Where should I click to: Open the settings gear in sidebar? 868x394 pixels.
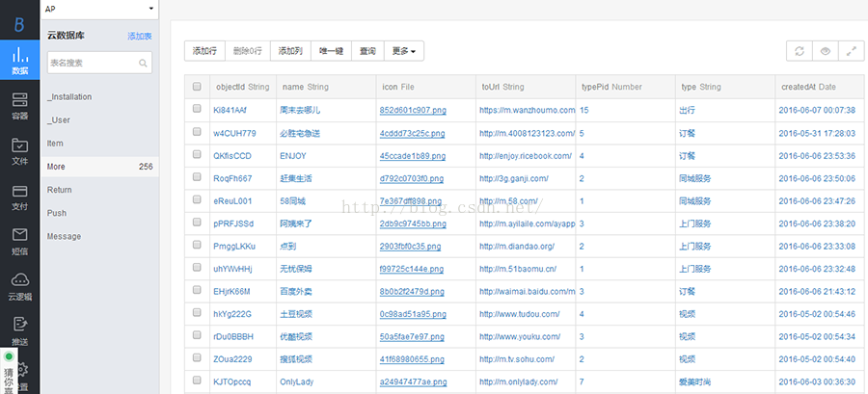[x=23, y=369]
